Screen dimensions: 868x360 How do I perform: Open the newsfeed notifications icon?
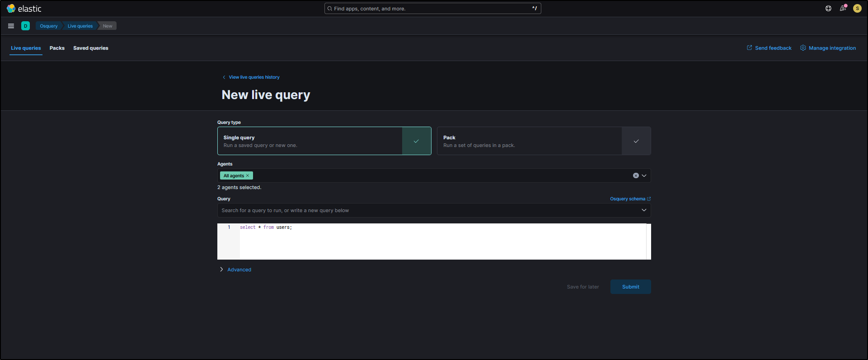(843, 9)
